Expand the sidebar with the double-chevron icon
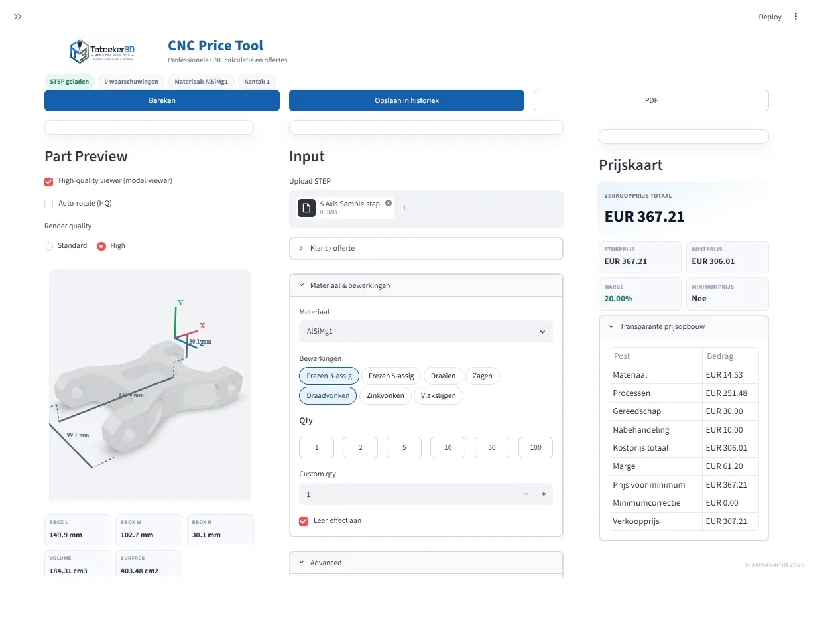This screenshot has width=840, height=625. [18, 17]
